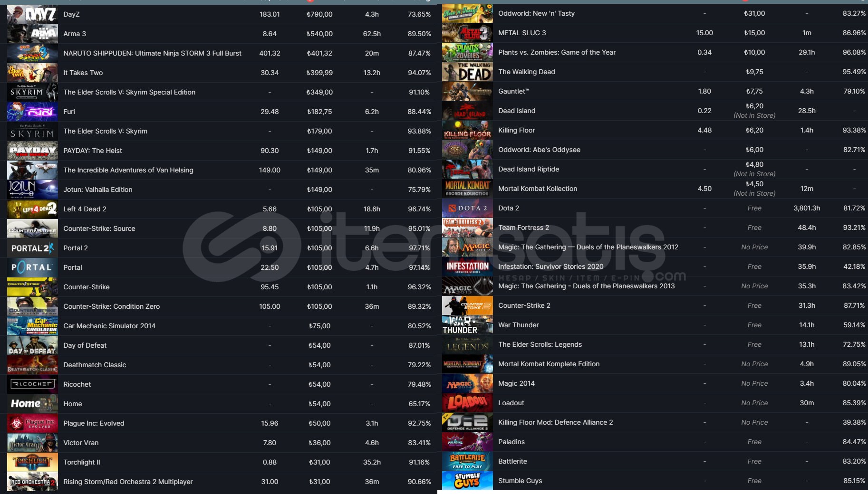Click the DayZ game thumbnail

[x=32, y=14]
